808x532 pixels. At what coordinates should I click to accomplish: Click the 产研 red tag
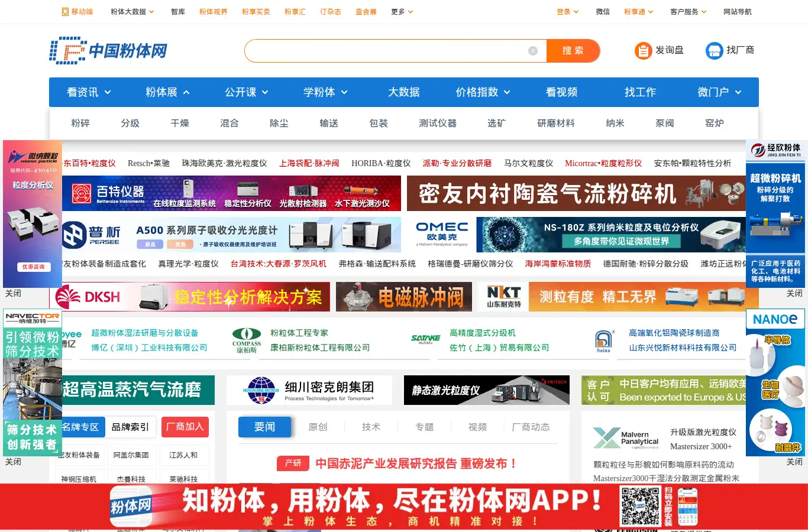(x=293, y=463)
